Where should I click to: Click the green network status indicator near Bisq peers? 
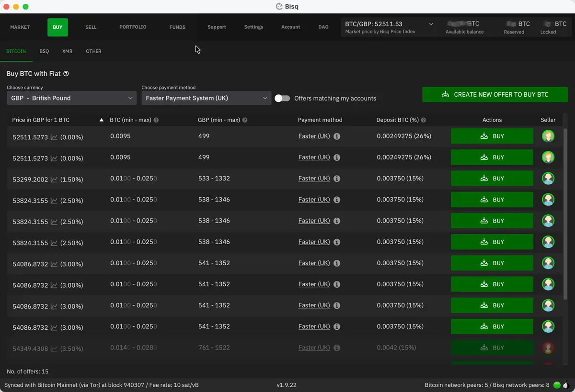click(x=556, y=384)
